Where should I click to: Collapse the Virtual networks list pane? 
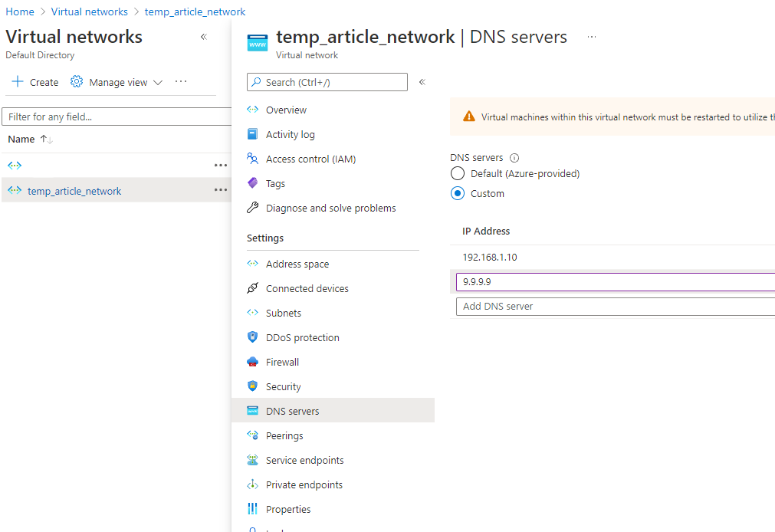[203, 36]
